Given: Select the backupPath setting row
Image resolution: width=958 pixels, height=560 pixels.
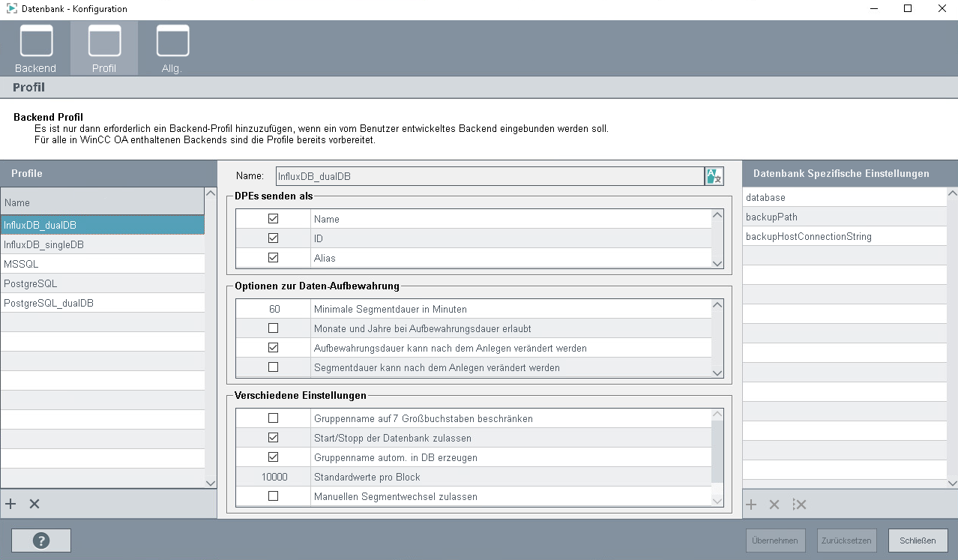Looking at the screenshot, I should (845, 217).
